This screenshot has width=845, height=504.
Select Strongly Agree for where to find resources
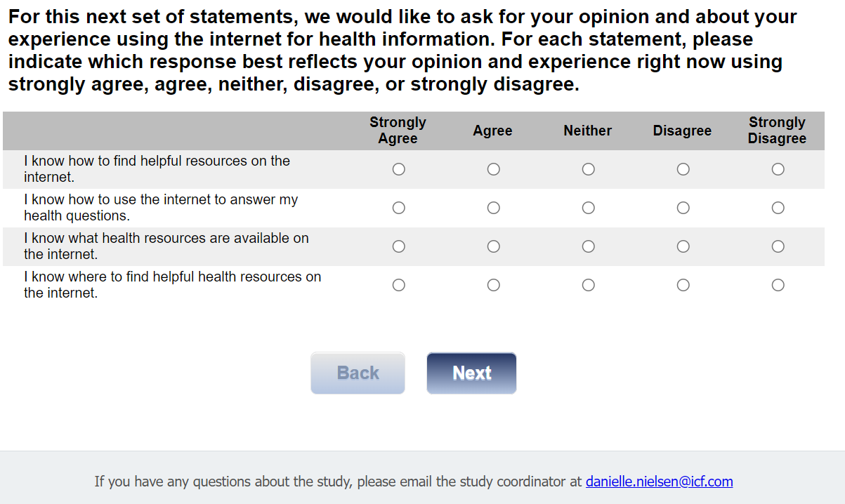(x=399, y=285)
